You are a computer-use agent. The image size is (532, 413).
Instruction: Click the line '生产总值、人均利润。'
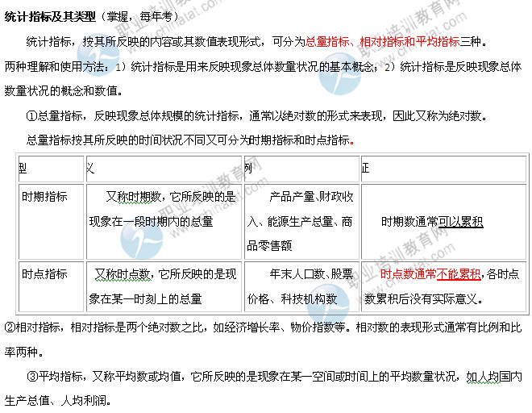[x=58, y=401]
